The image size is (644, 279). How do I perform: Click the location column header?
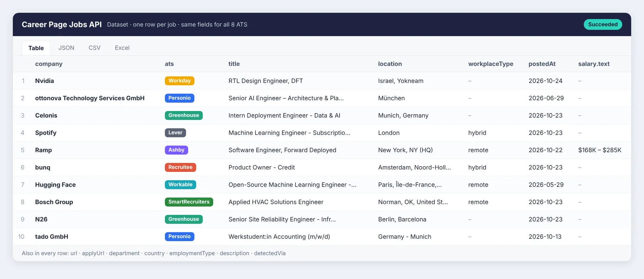pyautogui.click(x=390, y=64)
